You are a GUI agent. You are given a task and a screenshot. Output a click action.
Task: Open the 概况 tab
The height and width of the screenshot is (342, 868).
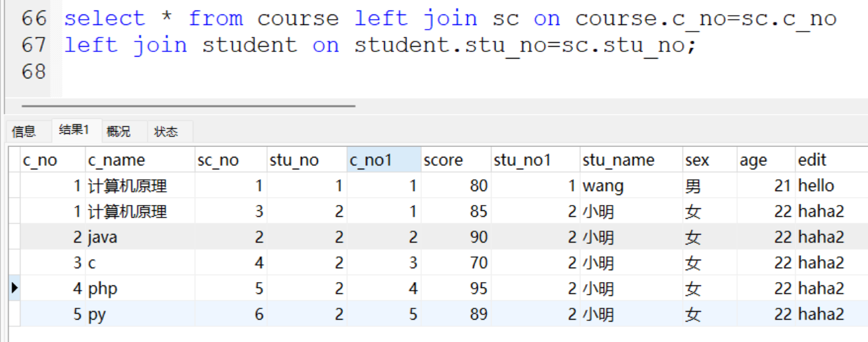tap(118, 132)
